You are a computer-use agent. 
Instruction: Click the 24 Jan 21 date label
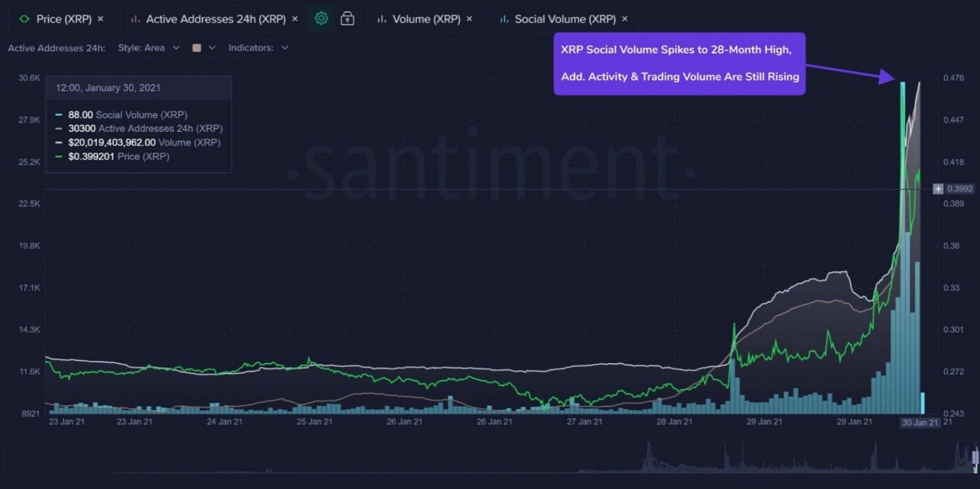coord(224,422)
